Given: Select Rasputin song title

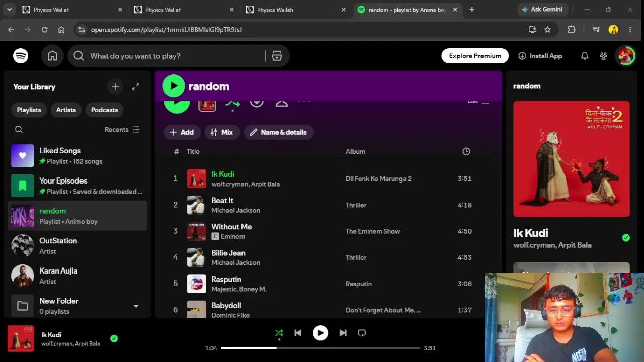Looking at the screenshot, I should click(226, 279).
